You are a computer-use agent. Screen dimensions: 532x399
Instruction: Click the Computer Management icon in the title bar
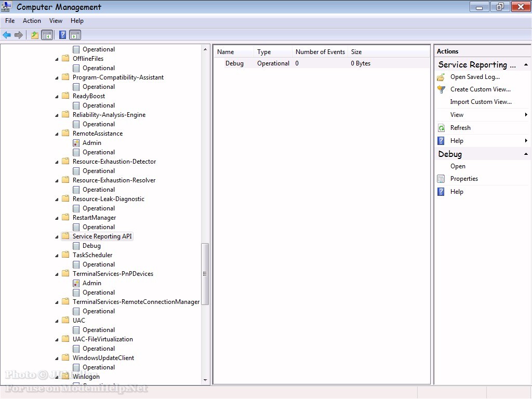coord(6,6)
